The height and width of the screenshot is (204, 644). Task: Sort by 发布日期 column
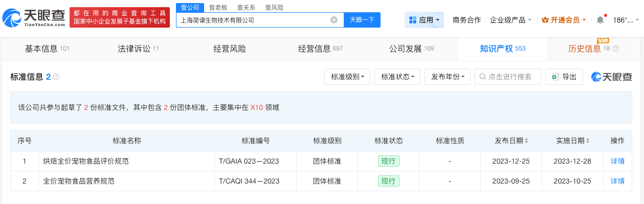click(526, 141)
